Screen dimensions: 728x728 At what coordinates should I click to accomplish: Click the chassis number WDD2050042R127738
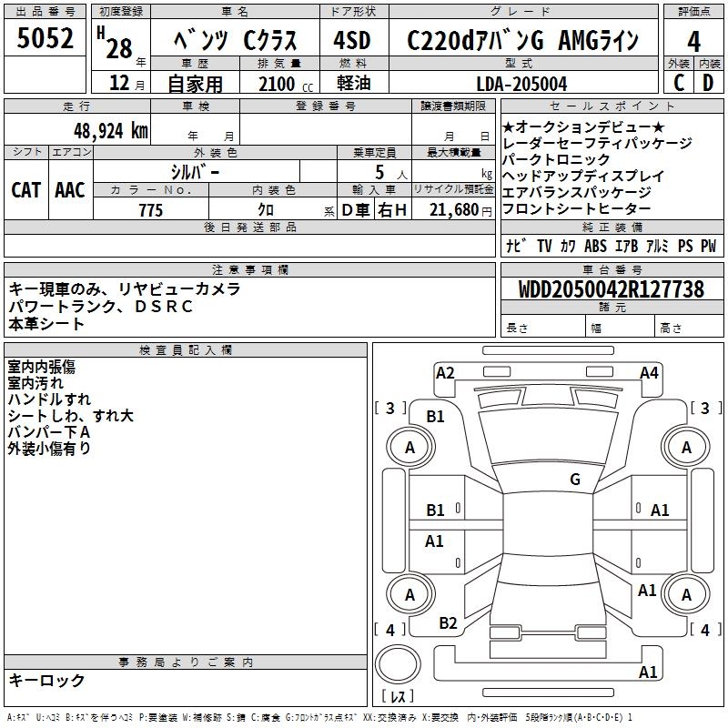[612, 289]
